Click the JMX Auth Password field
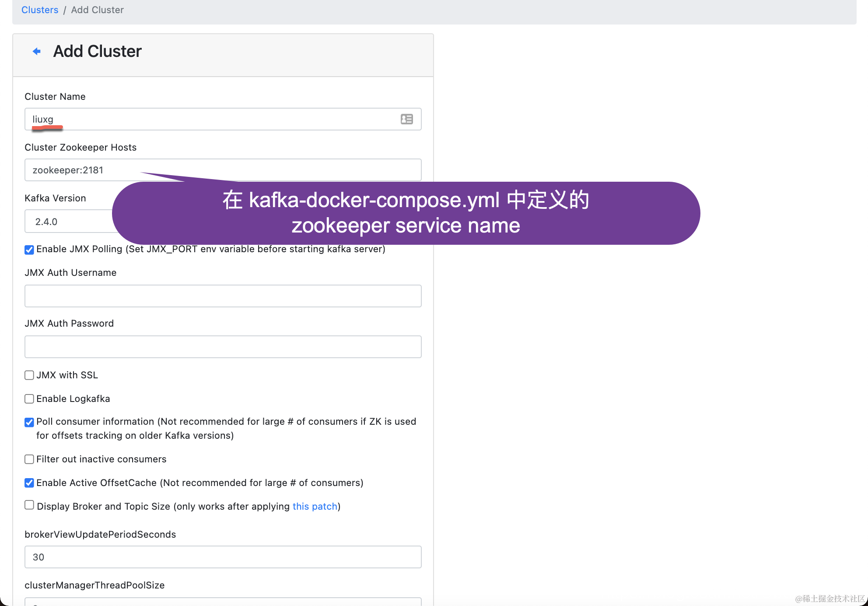This screenshot has height=606, width=868. [223, 347]
